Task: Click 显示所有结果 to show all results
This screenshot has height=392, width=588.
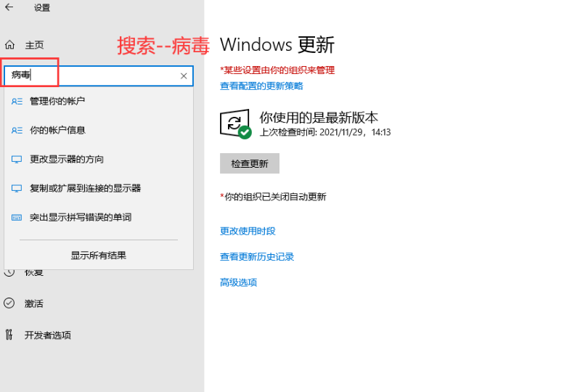Action: (99, 256)
